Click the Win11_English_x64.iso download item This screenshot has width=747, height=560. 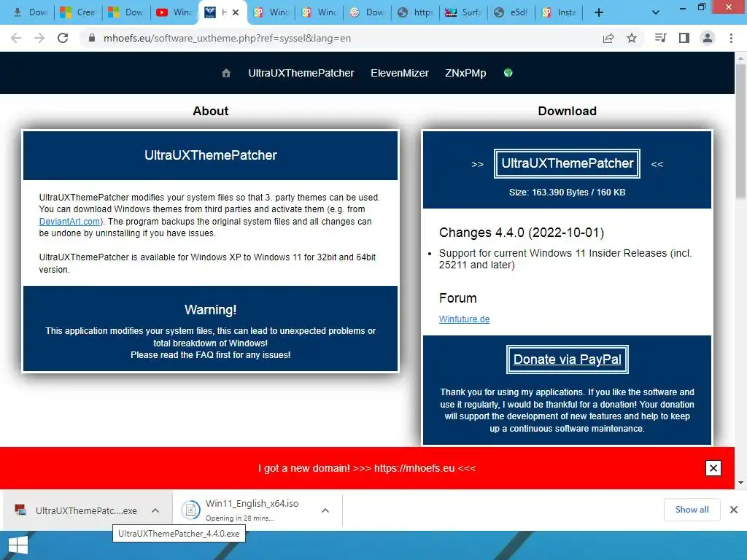click(x=243, y=510)
